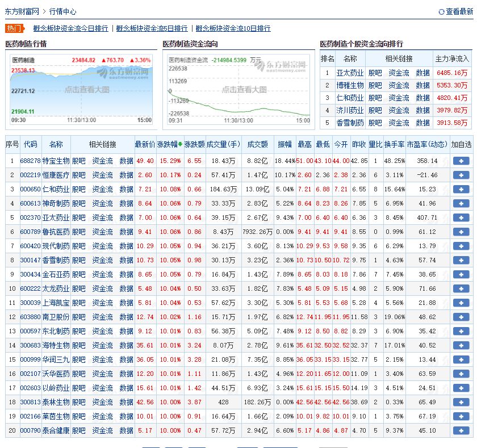Open the 医药制造资金流 chart thumbnail

238,90
